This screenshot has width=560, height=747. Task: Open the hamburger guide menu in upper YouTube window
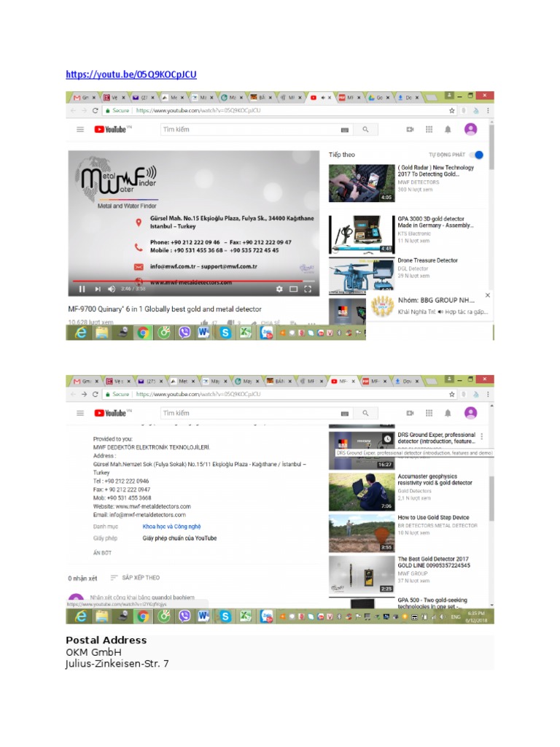pos(80,129)
